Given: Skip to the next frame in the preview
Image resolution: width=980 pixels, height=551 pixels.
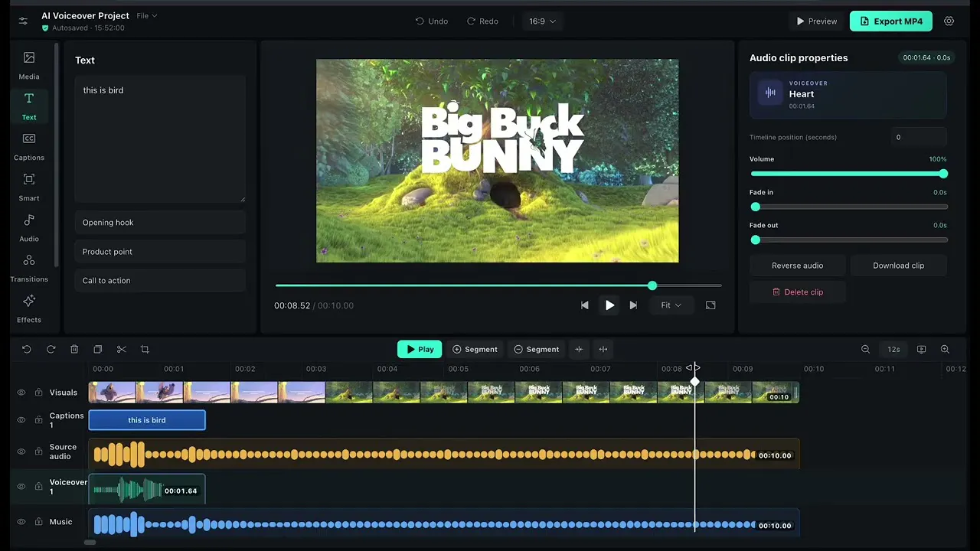Looking at the screenshot, I should pyautogui.click(x=633, y=305).
